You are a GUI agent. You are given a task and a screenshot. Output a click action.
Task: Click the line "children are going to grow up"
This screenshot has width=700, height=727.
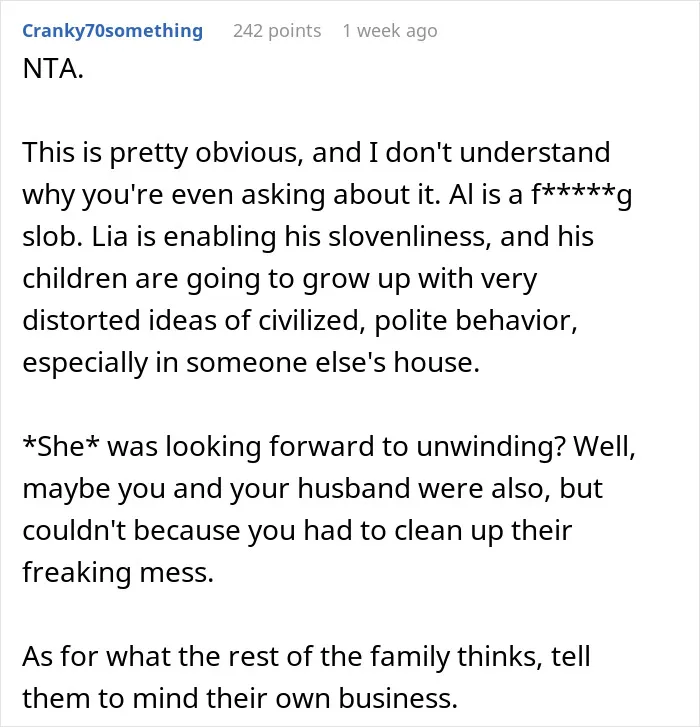(280, 280)
